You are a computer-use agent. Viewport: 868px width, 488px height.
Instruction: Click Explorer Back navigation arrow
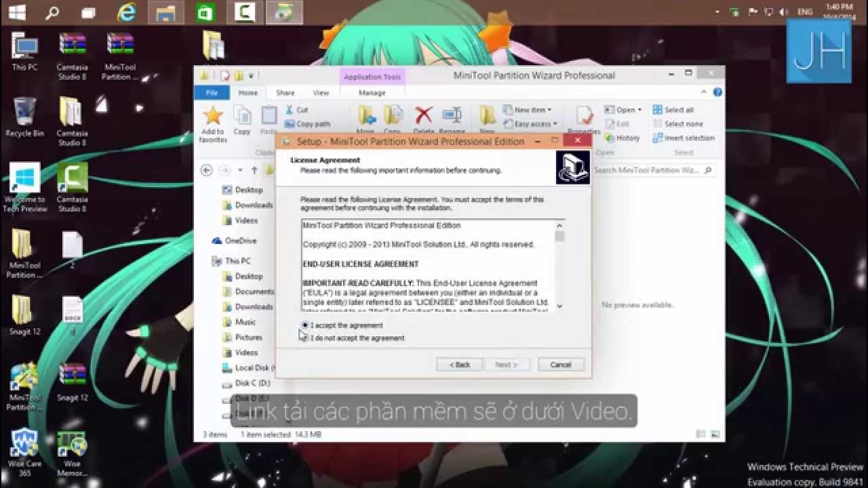pos(207,170)
